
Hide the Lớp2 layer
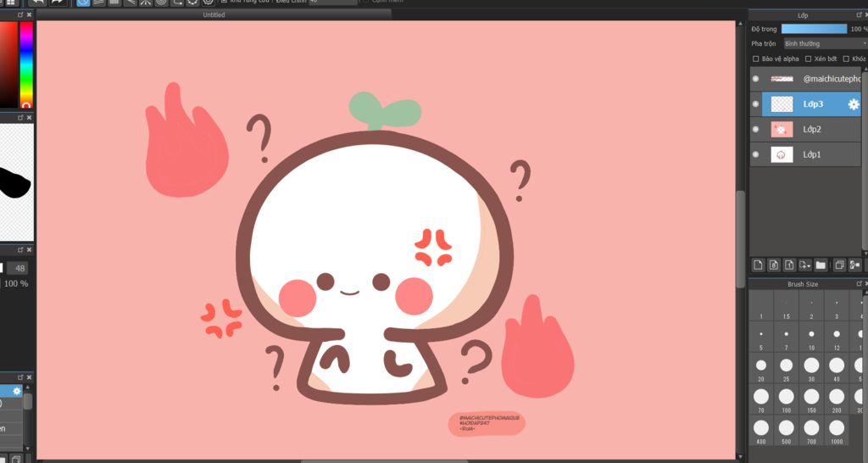click(755, 129)
